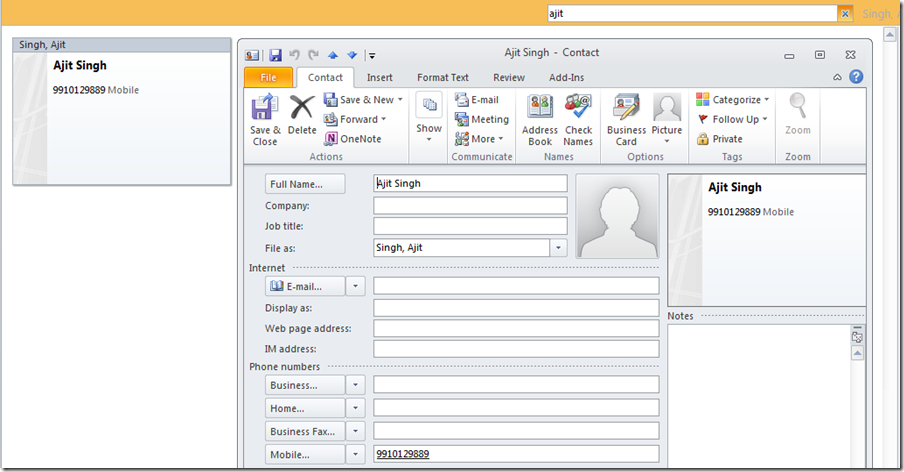Click the Save floppy icon in quick access
Viewport: 904px width, 472px height.
(276, 55)
